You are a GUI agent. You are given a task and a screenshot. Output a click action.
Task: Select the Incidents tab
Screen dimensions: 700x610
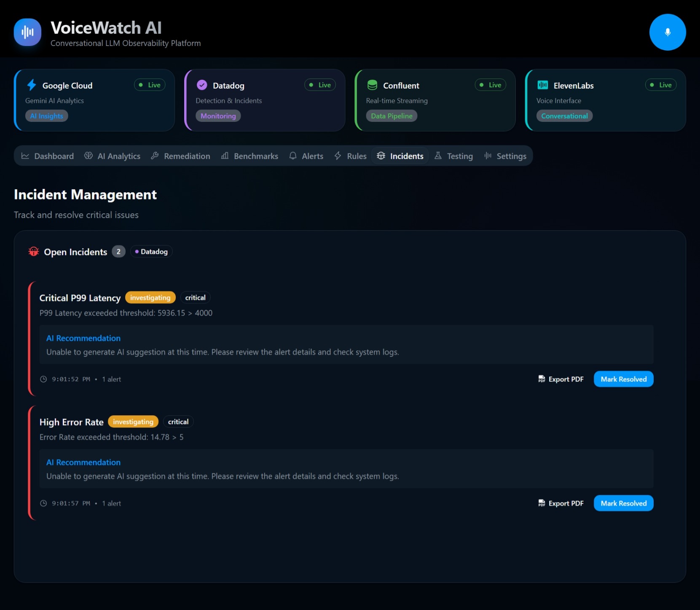[x=400, y=156]
